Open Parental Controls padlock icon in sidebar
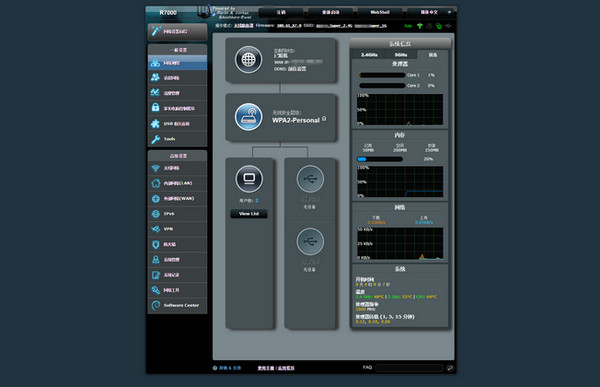This screenshot has height=387, width=600. 155,108
